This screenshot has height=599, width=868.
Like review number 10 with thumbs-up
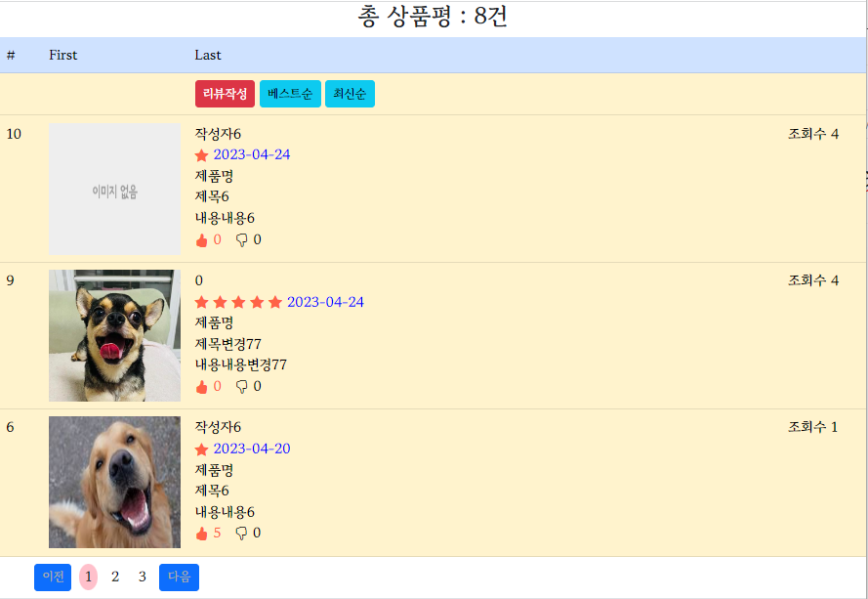pos(201,240)
